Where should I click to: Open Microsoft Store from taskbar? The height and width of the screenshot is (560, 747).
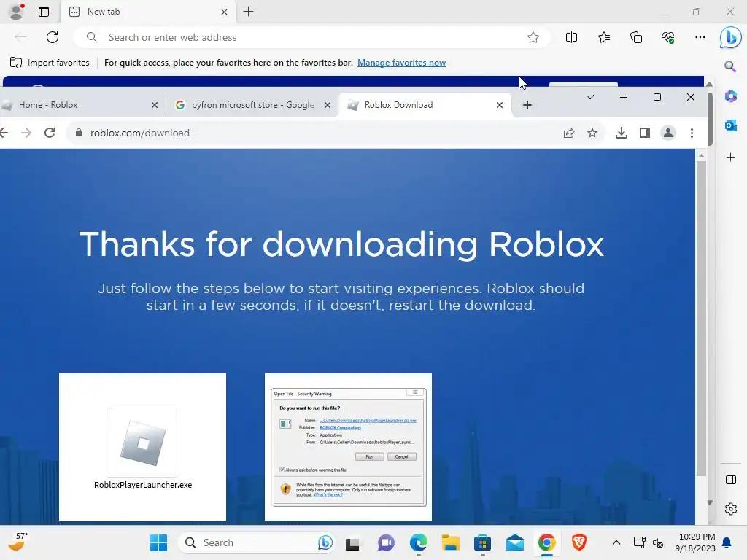(x=483, y=542)
